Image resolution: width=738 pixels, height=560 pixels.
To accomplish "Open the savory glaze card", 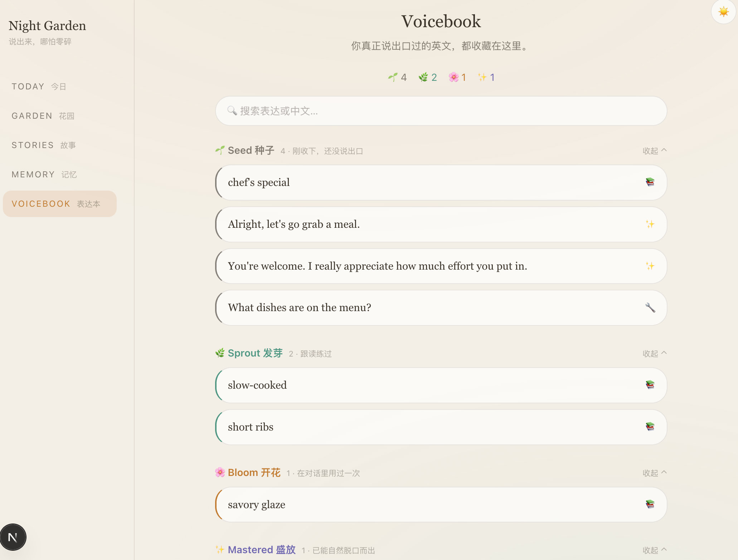I will coord(441,505).
